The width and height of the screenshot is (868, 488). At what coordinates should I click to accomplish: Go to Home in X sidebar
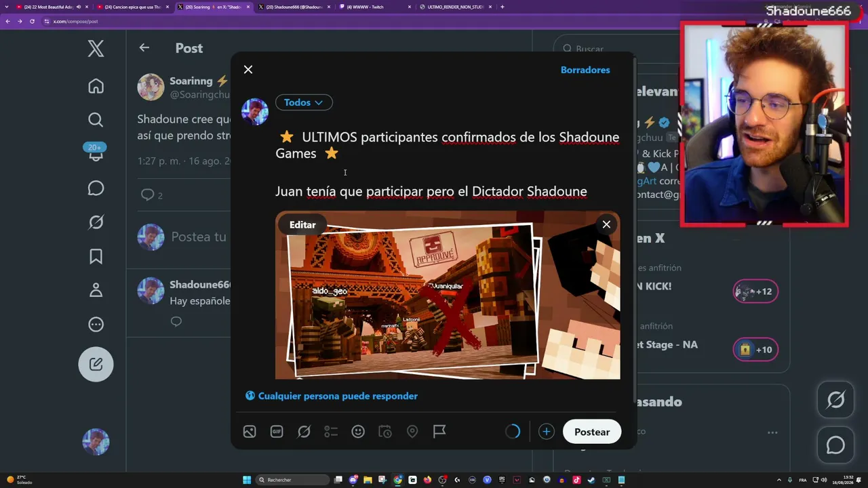pos(96,86)
